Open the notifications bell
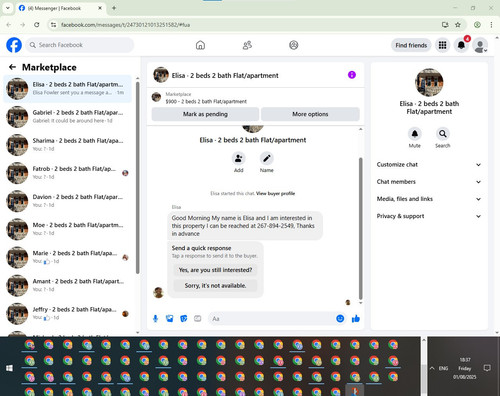The image size is (500, 396). tap(461, 45)
